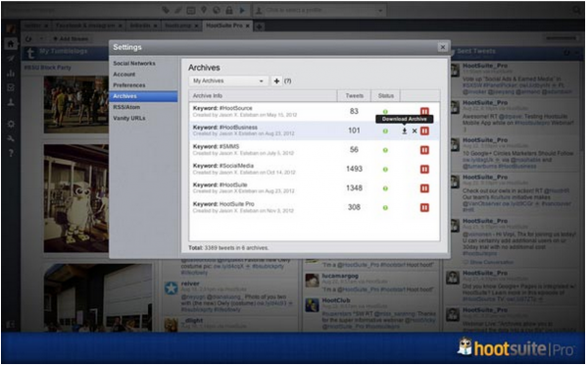
Task: Download the #HootBusiness archive
Action: pyautogui.click(x=404, y=131)
